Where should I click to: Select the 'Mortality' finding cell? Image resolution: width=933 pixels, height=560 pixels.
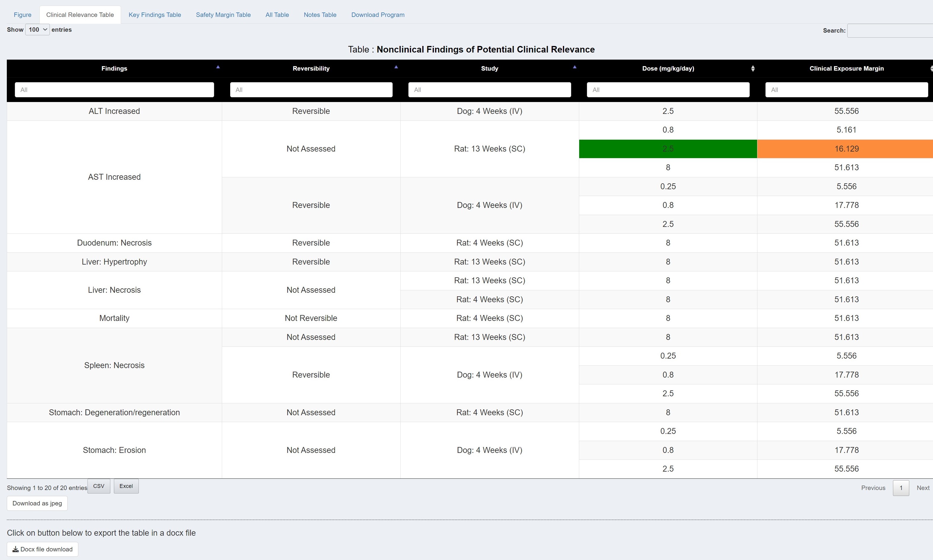(114, 318)
